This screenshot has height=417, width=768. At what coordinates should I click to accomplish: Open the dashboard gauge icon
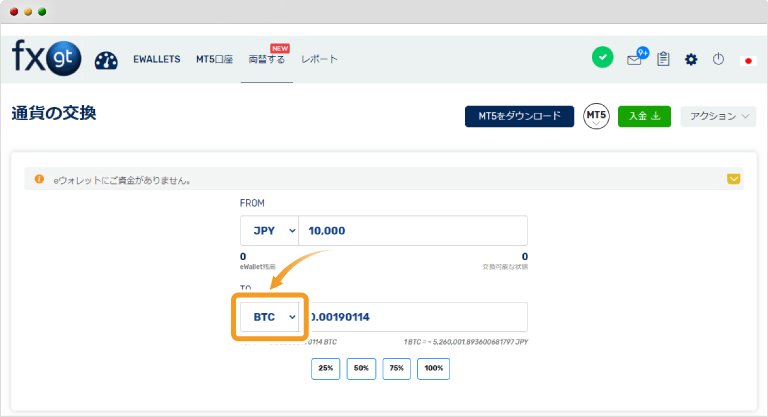tap(106, 60)
